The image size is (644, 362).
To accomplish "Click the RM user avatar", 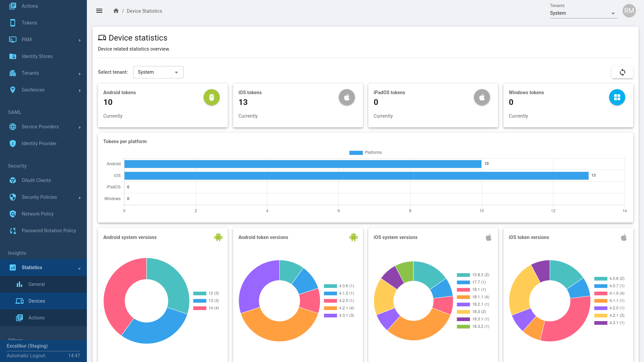I will coord(629,11).
